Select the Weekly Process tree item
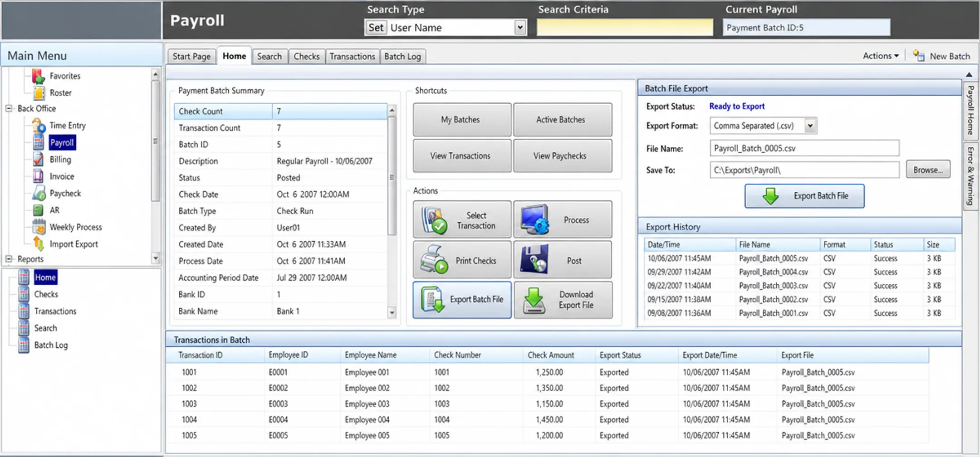Viewport: 980px width, 457px height. point(76,227)
